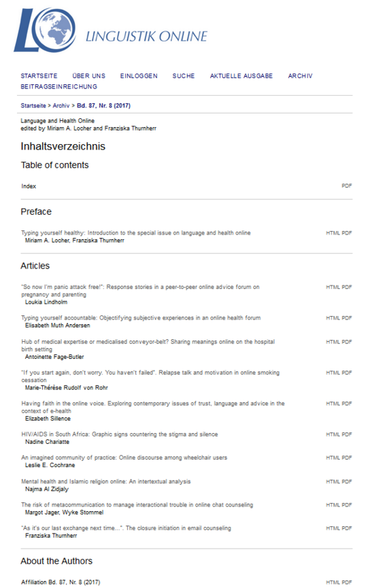Open the ÜBER UNS menu item
374x588 pixels.
89,75
